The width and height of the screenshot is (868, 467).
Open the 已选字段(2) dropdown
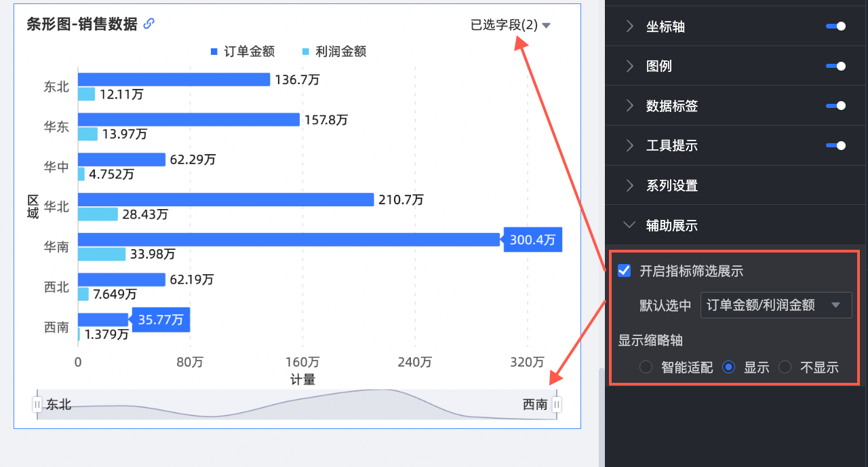point(510,25)
